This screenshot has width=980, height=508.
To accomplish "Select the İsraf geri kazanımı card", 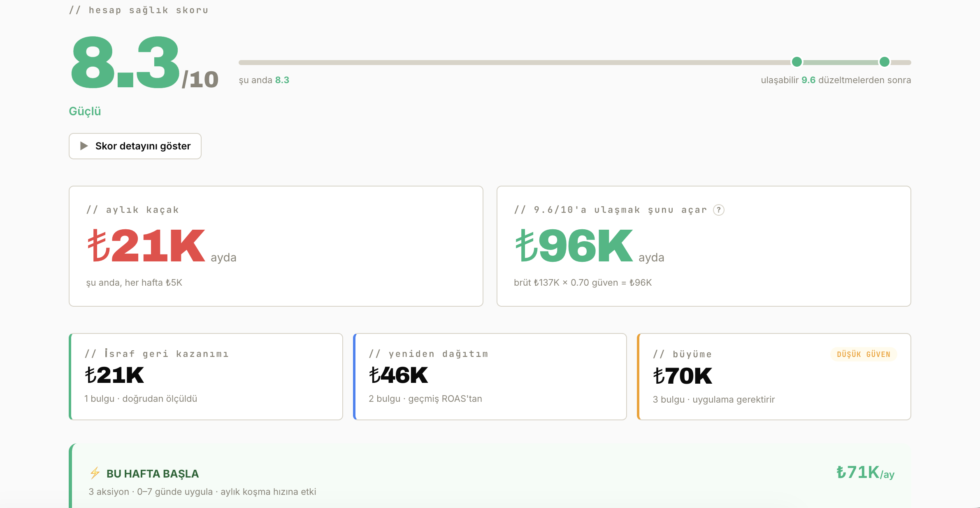I will click(206, 377).
